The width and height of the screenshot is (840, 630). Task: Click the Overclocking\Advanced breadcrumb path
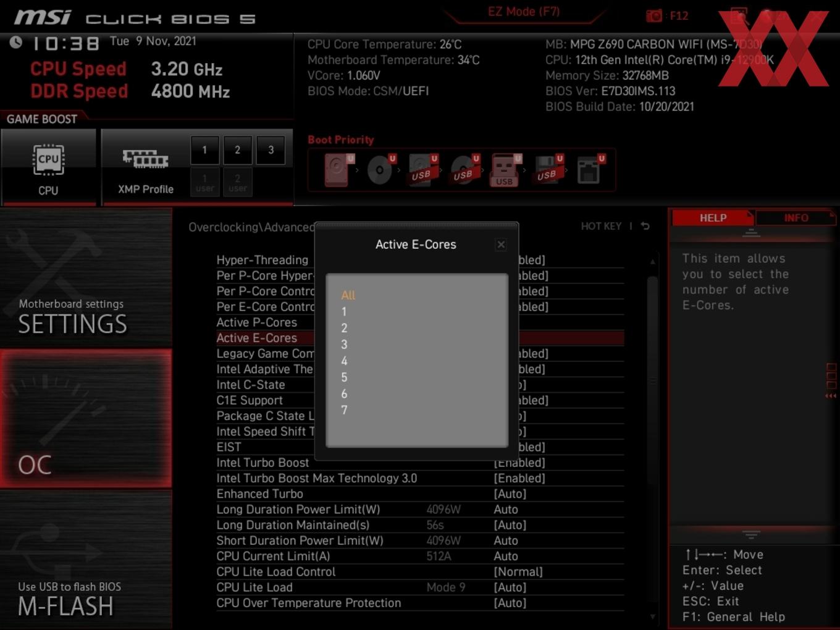[x=251, y=227]
